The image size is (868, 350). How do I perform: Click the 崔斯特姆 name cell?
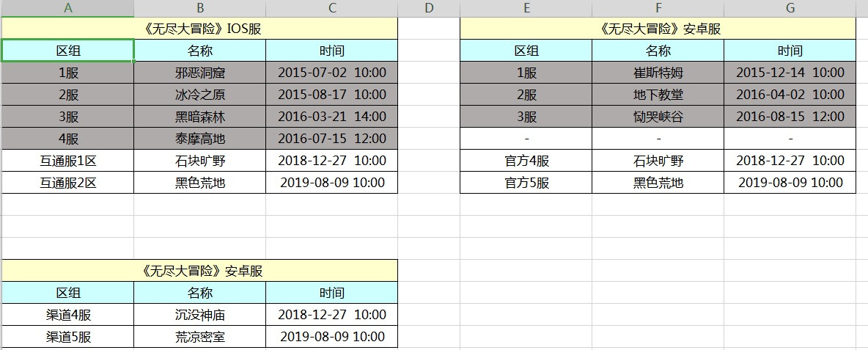[x=658, y=73]
